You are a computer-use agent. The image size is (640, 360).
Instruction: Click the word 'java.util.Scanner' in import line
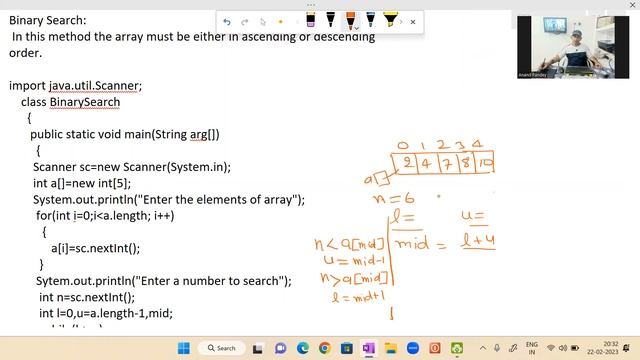pyautogui.click(x=94, y=86)
